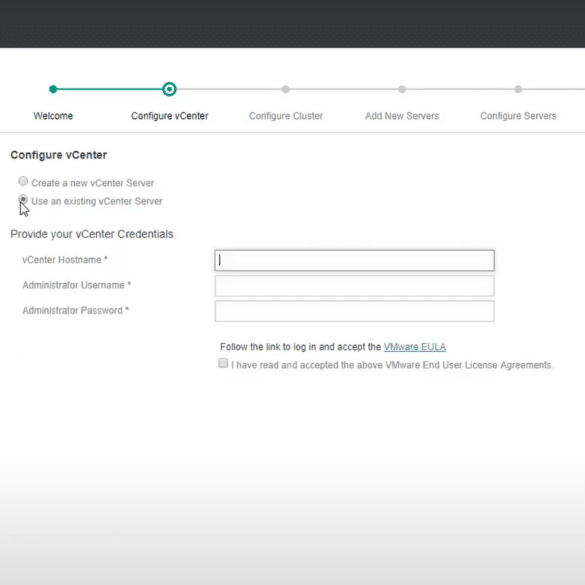Viewport: 585px width, 585px height.
Task: Click the Provide your vCenter Credentials heading
Action: [x=92, y=234]
